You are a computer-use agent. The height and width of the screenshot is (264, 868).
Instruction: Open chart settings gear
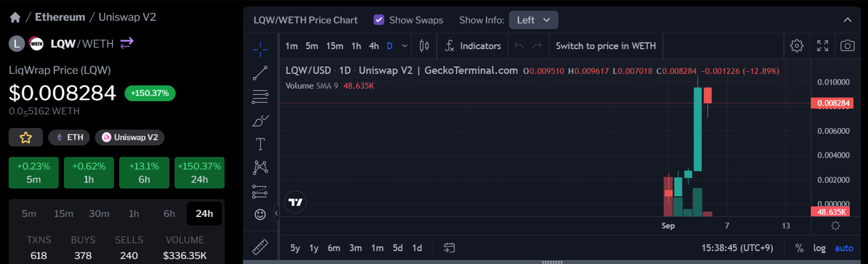point(797,46)
